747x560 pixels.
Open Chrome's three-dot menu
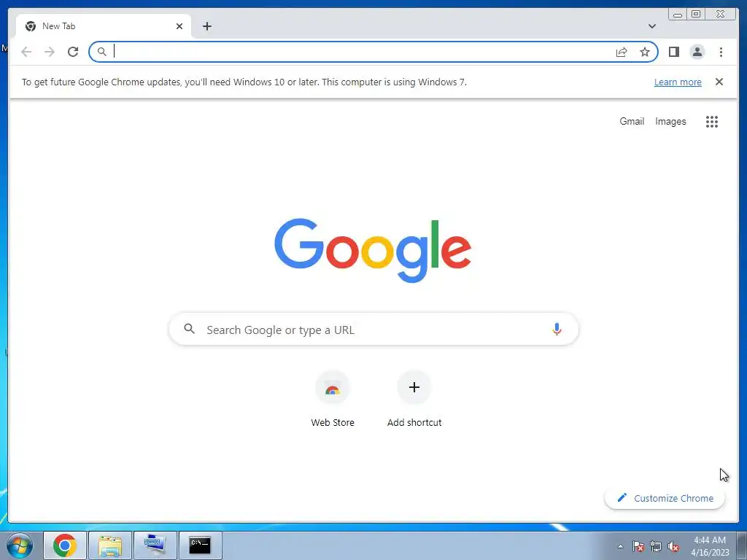[x=721, y=52]
